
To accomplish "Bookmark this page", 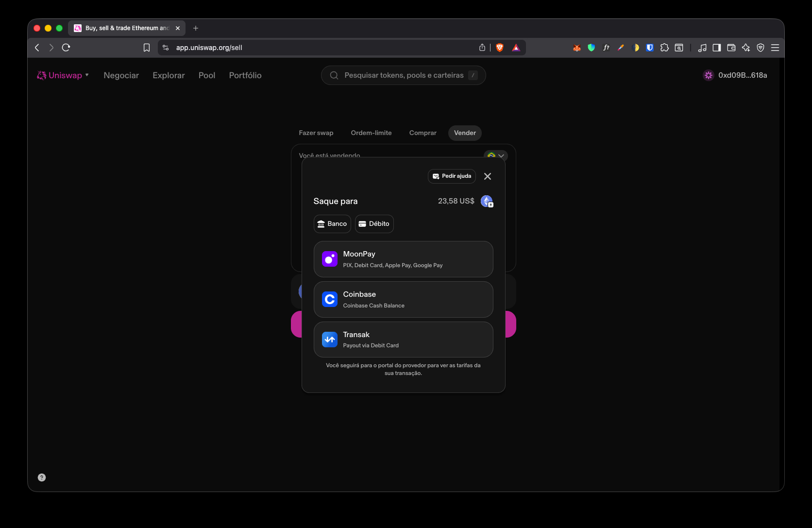I will point(147,48).
